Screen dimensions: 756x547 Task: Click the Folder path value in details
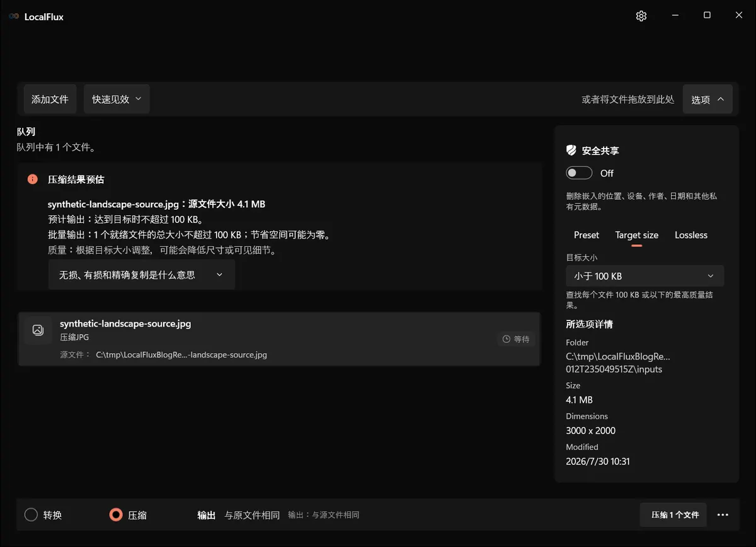618,363
